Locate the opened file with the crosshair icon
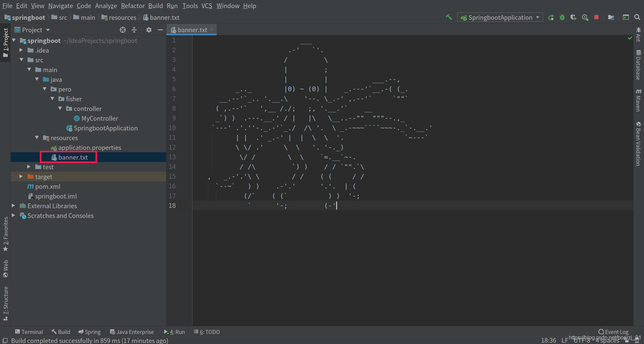 pyautogui.click(x=123, y=30)
